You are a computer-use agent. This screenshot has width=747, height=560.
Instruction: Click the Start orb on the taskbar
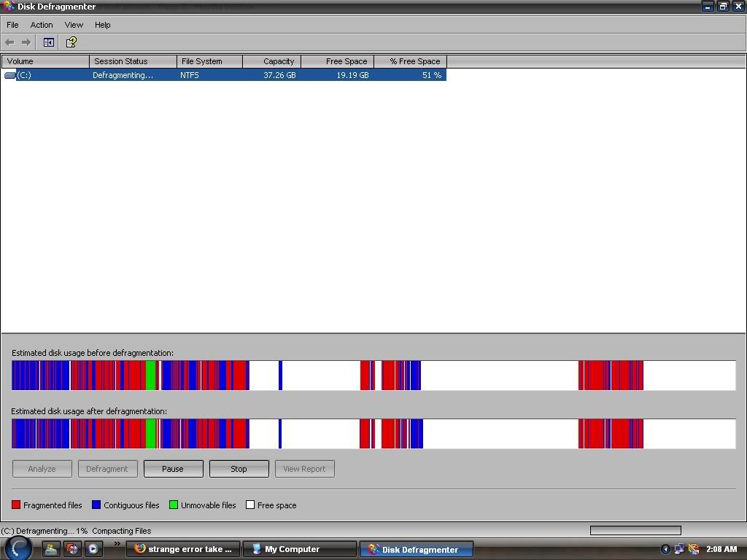pyautogui.click(x=18, y=548)
